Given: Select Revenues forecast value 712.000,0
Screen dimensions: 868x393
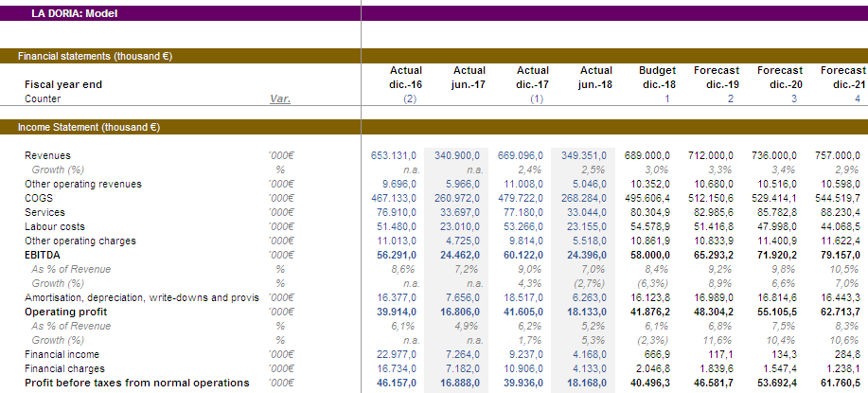Looking at the screenshot, I should coord(711,155).
